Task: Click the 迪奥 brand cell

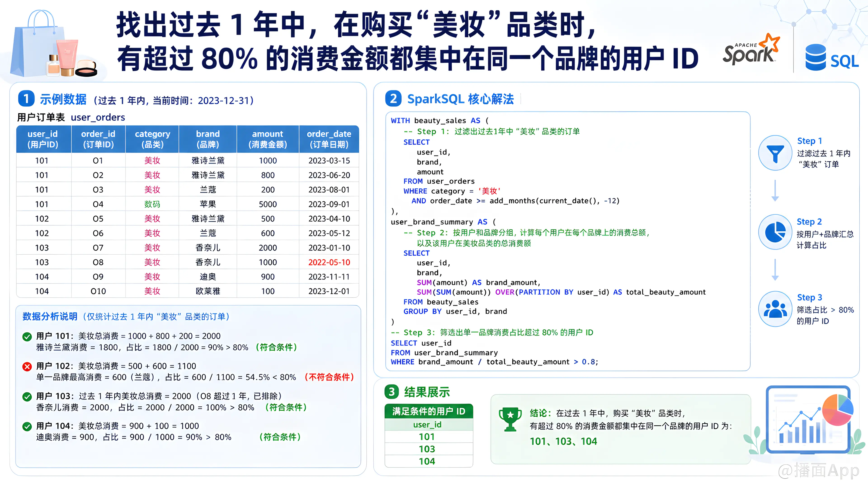Action: [208, 277]
